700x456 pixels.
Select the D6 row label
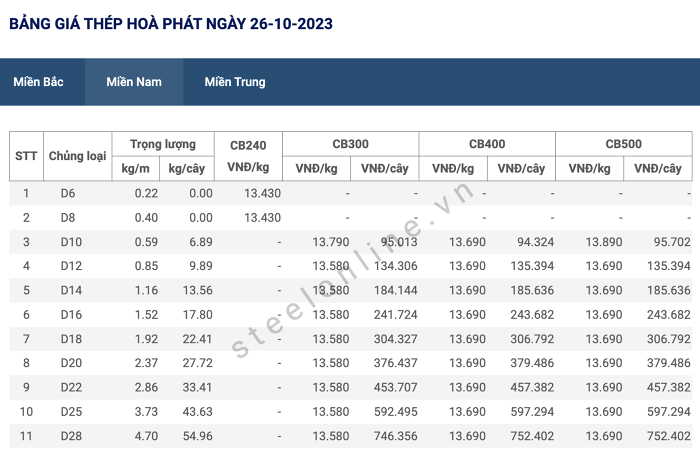coord(68,193)
